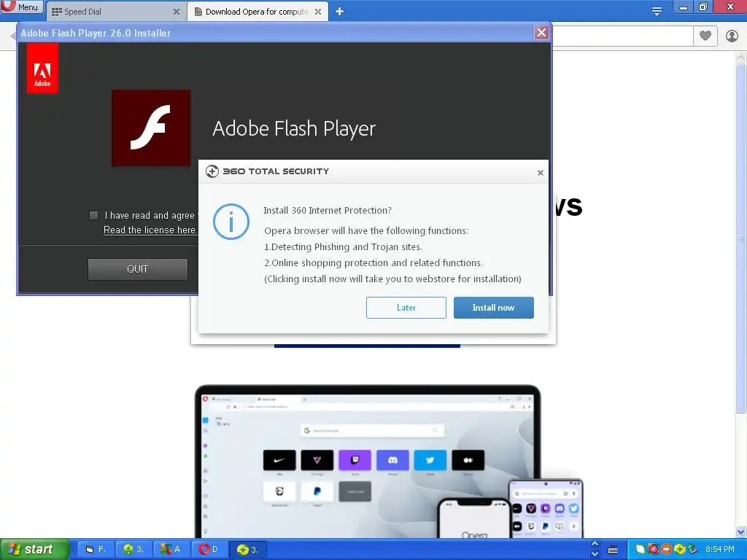Click the orange round tray icon
The image size is (747, 560).
[667, 550]
